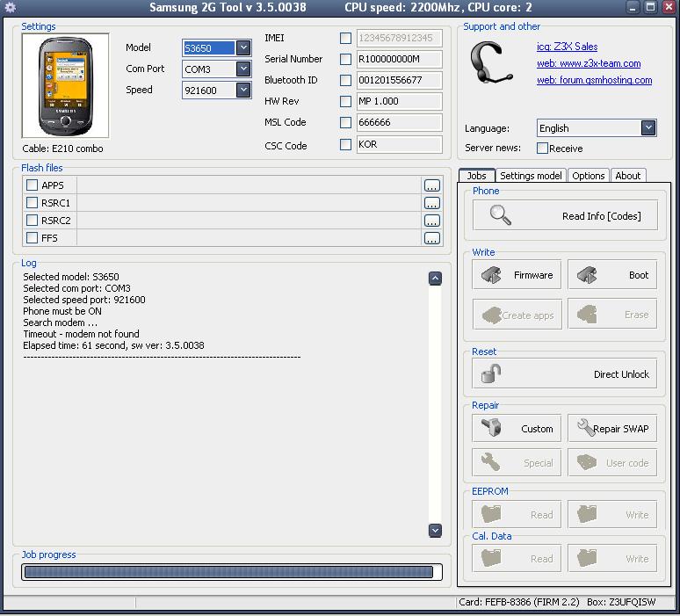Click the headset support icon
Screen dimensions: 680x616
pyautogui.click(x=490, y=63)
